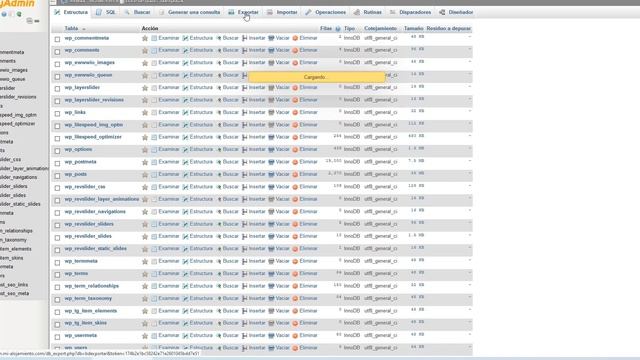The width and height of the screenshot is (640, 360).
Task: Sort by Tamaño column header
Action: [413, 29]
